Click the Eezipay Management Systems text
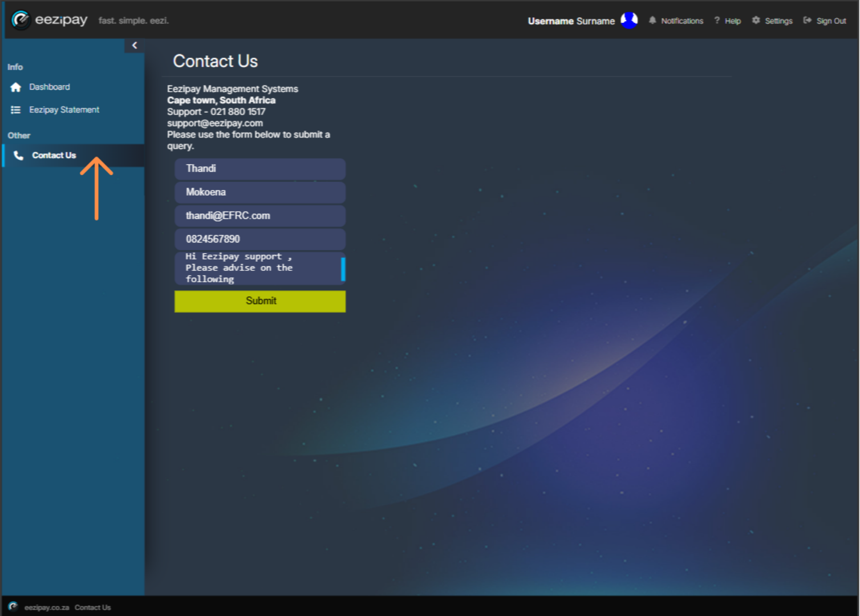Image resolution: width=860 pixels, height=616 pixels. pos(233,89)
